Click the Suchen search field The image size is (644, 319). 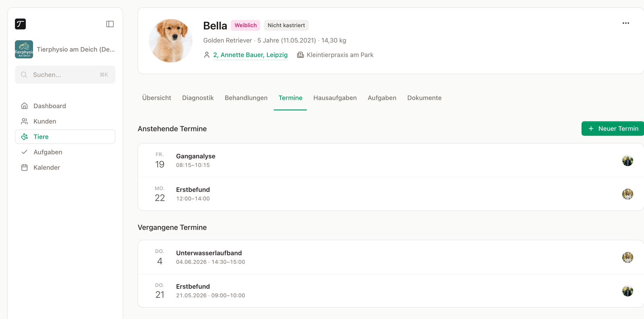65,75
